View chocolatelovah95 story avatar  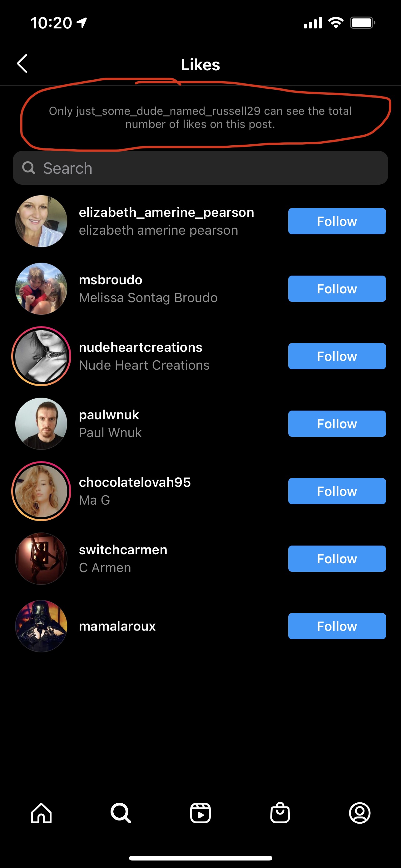coord(41,491)
